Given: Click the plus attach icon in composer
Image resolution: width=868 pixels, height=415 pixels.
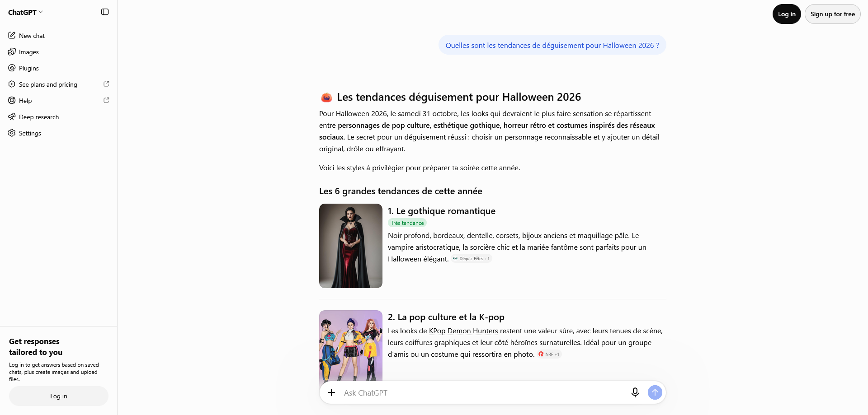Looking at the screenshot, I should pyautogui.click(x=331, y=392).
